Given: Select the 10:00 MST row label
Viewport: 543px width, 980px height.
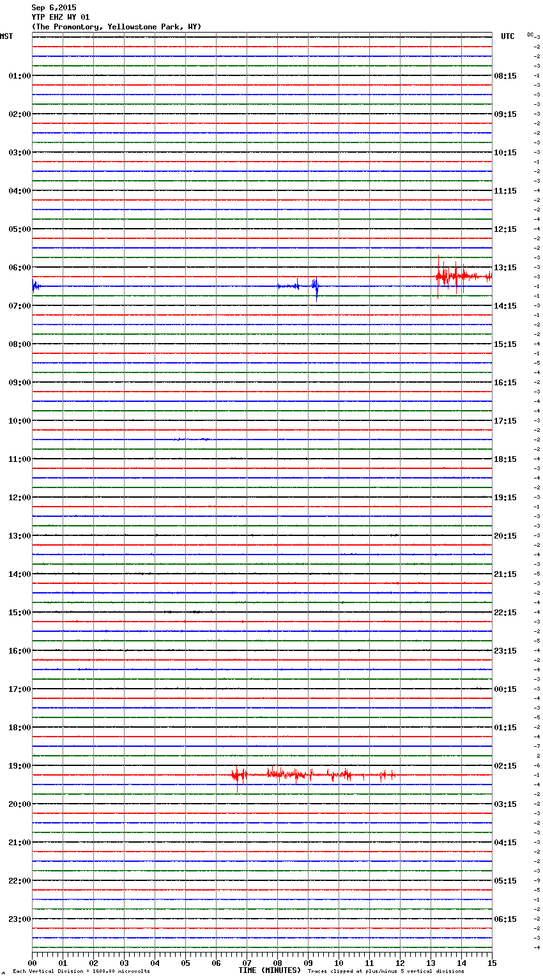Looking at the screenshot, I should click(19, 421).
